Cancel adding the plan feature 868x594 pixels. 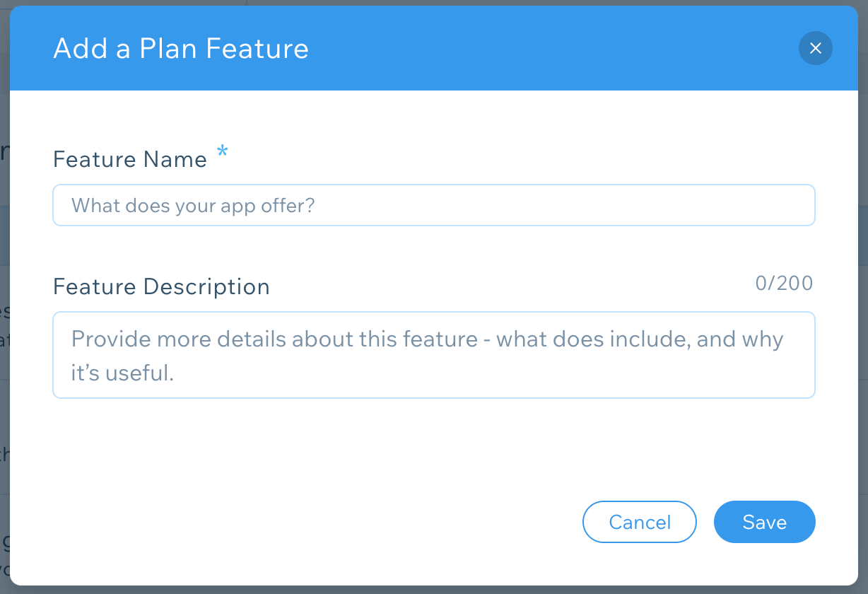coord(640,522)
